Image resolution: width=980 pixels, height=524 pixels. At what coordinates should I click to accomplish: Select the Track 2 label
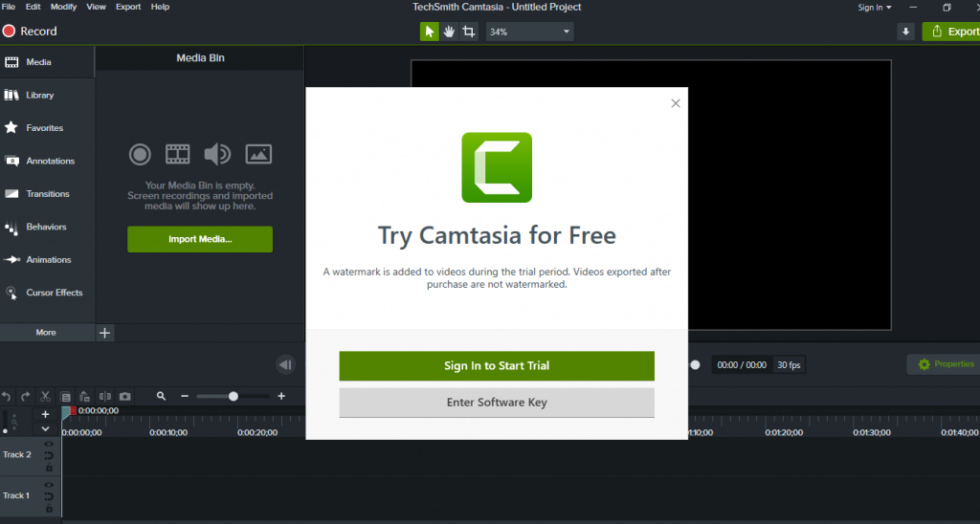click(17, 454)
